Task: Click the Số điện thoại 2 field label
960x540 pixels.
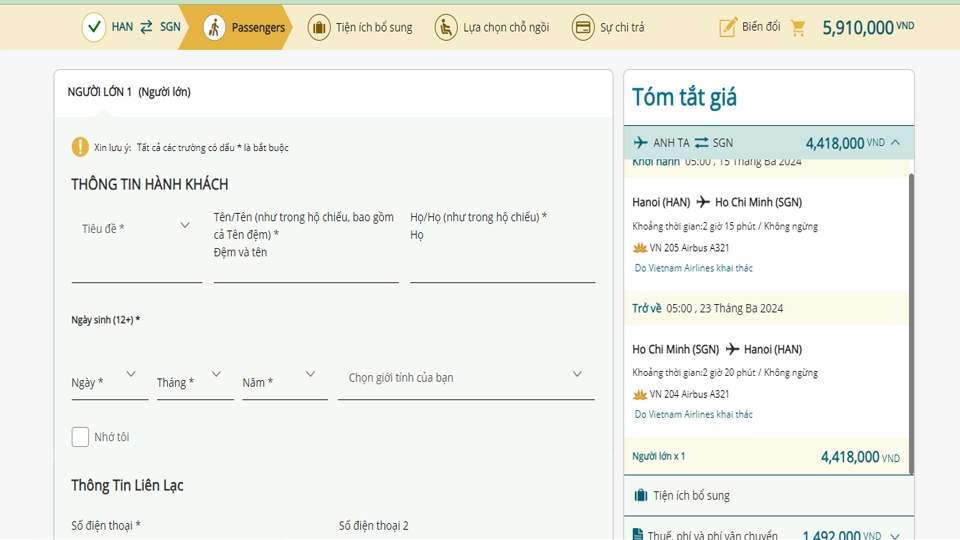Action: click(x=373, y=525)
